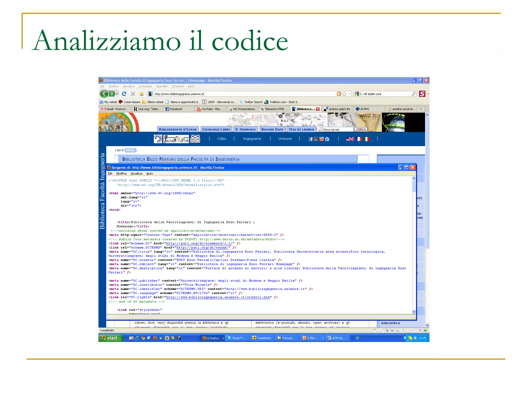Click the Firefox Forward arrow button
The image size is (532, 399).
[x=112, y=94]
